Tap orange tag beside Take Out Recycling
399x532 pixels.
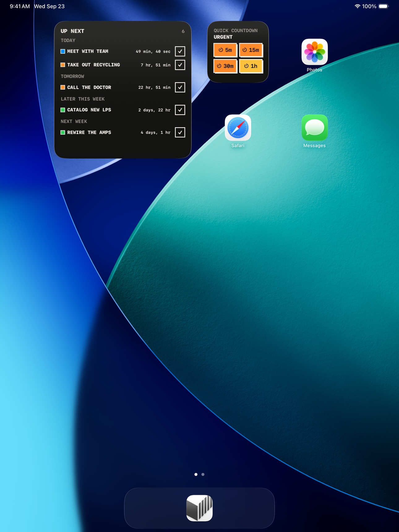click(x=63, y=65)
